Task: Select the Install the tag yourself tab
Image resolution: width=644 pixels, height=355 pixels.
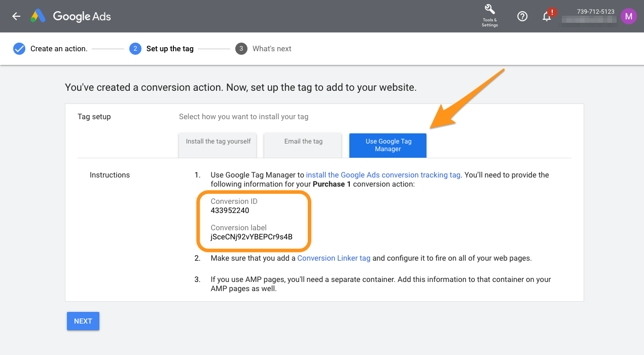Action: tap(218, 146)
